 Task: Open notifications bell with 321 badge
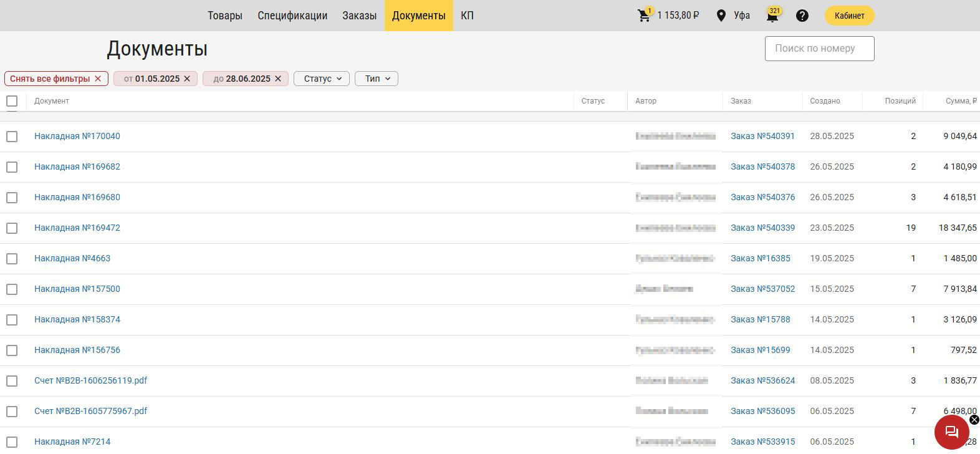(x=772, y=16)
